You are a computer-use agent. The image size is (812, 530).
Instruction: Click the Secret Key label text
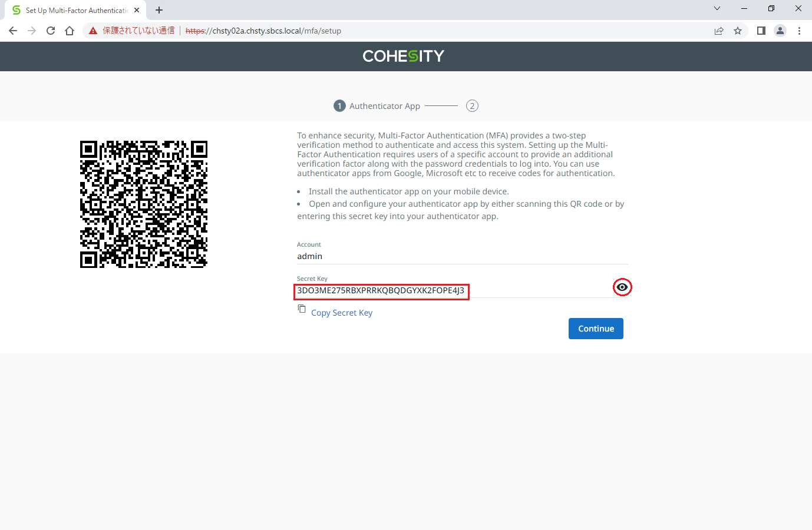312,279
